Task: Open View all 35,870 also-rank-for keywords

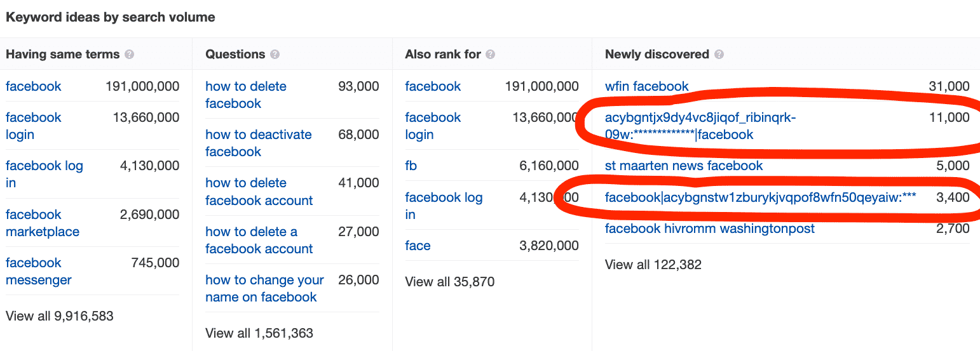Action: pyautogui.click(x=450, y=282)
